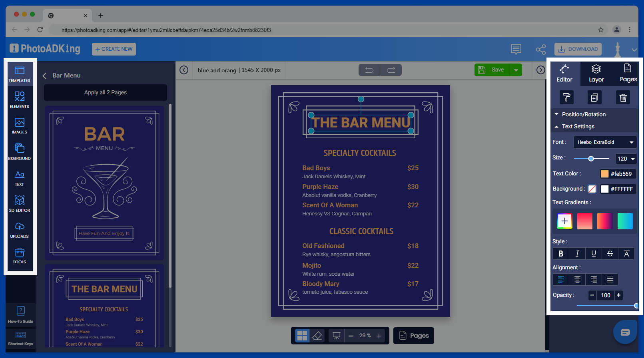Delete the selected element with trash icon

(623, 97)
